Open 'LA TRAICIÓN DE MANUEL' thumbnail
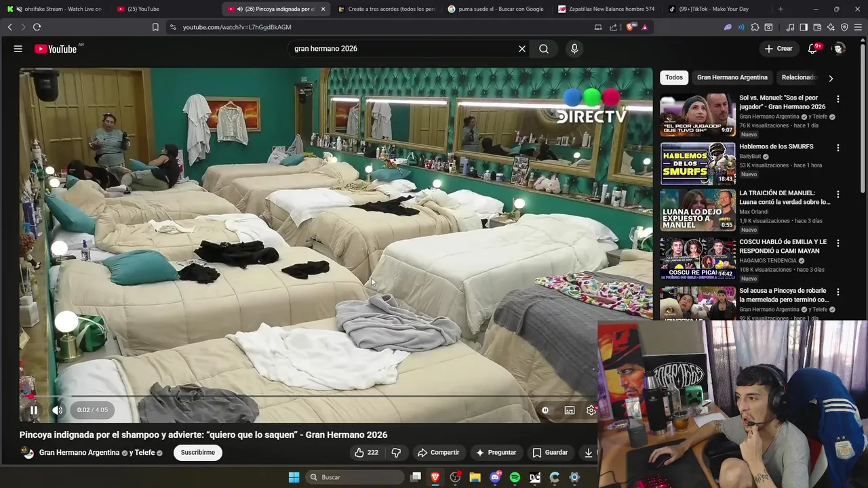Screen dimensions: 868x488 tap(698, 210)
